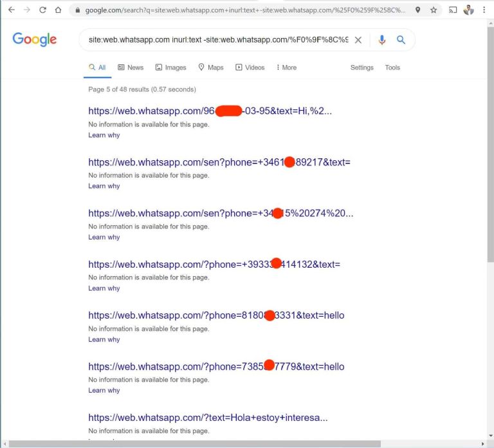This screenshot has width=494, height=448.
Task: Open the search Tools
Action: 392,68
